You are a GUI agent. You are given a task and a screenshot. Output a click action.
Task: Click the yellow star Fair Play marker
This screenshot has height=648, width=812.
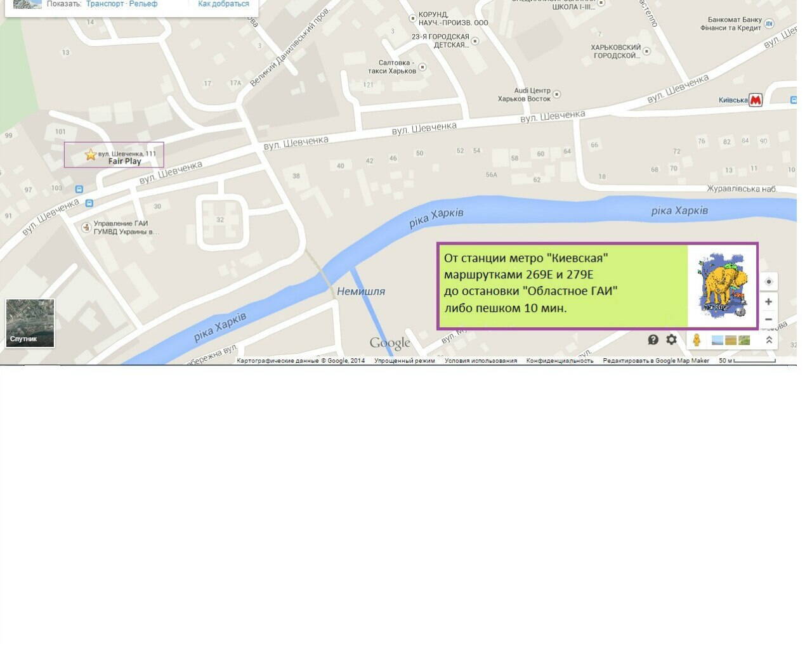coord(91,155)
